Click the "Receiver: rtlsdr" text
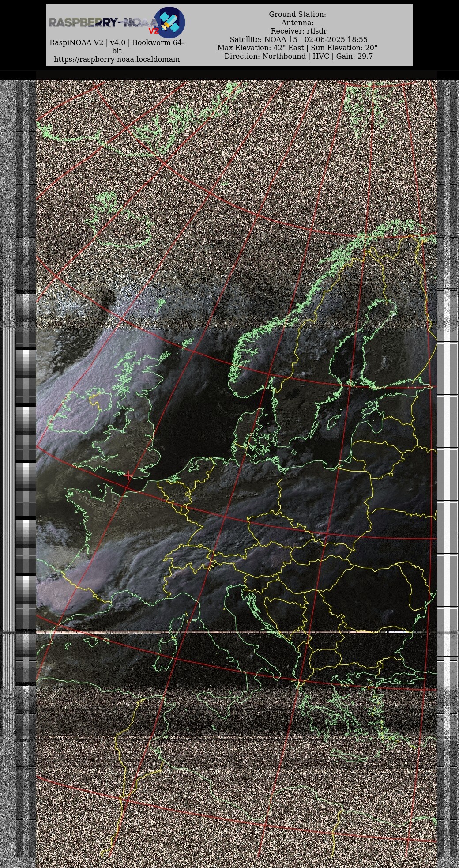459x868 pixels. point(299,31)
